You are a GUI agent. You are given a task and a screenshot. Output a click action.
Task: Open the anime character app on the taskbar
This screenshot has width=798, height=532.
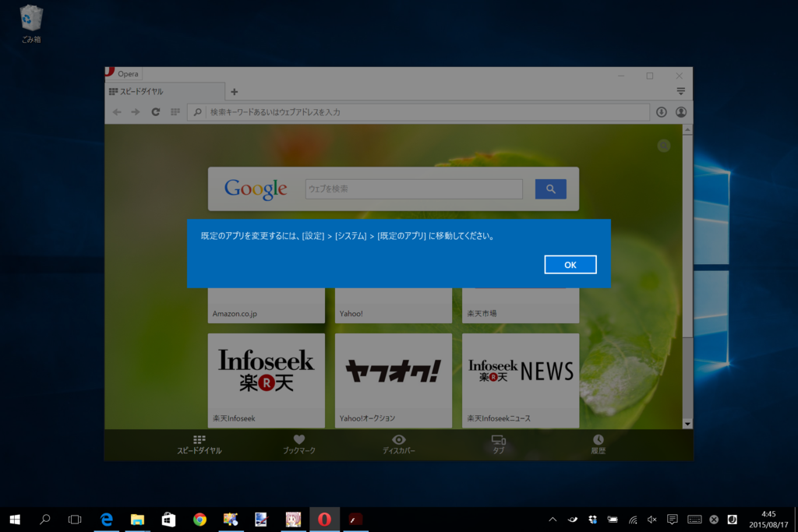(293, 520)
